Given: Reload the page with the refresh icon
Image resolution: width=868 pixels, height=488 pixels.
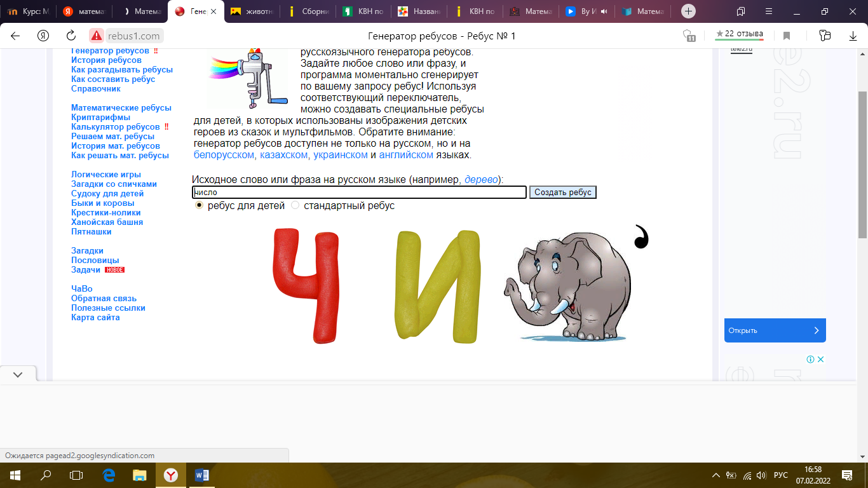Looking at the screenshot, I should click(x=71, y=36).
